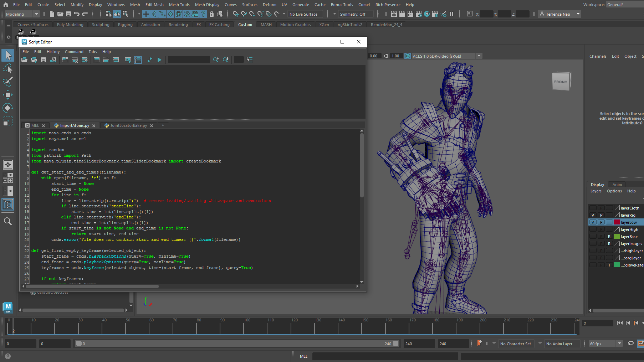
Task: Toggle visibility of layerRig with its V box
Action: [x=593, y=215]
